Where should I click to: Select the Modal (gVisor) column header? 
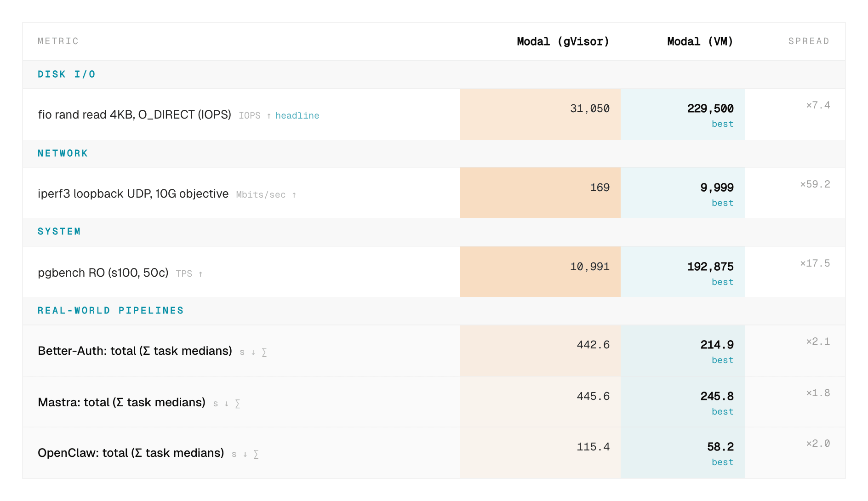click(563, 41)
